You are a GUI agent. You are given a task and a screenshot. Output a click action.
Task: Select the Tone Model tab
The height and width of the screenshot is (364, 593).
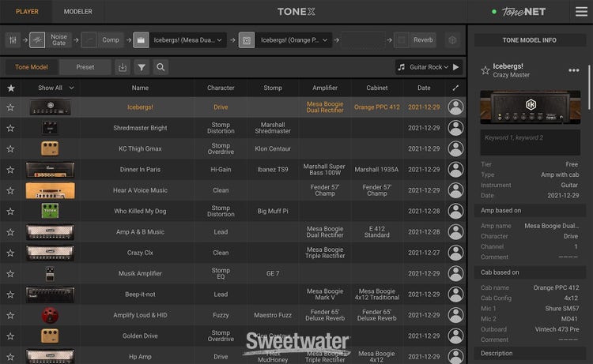click(32, 67)
